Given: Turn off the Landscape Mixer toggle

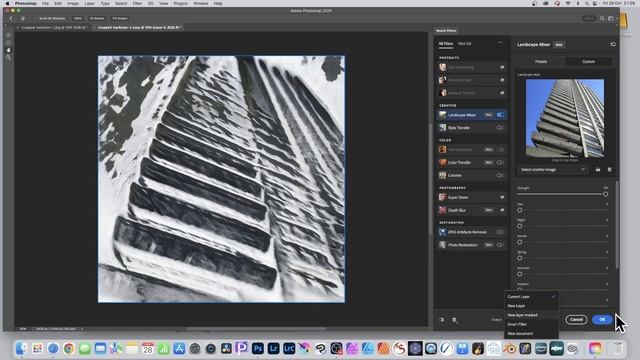Looking at the screenshot, I should pyautogui.click(x=500, y=115).
